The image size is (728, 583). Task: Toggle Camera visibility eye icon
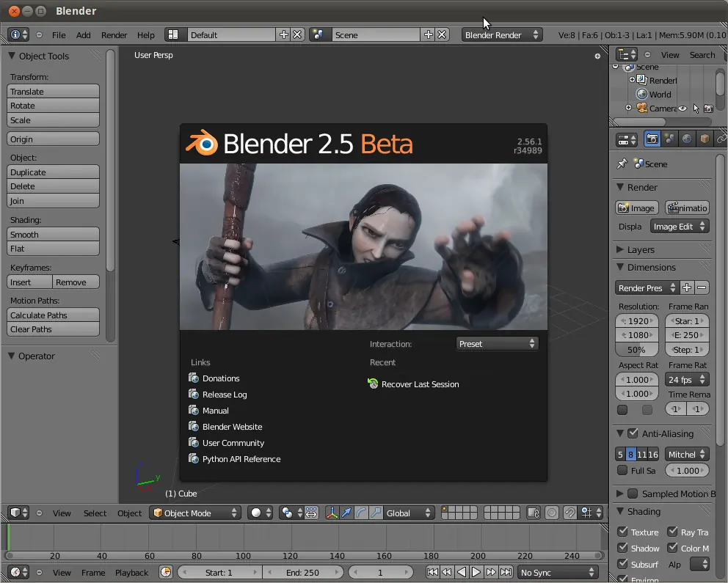point(682,109)
